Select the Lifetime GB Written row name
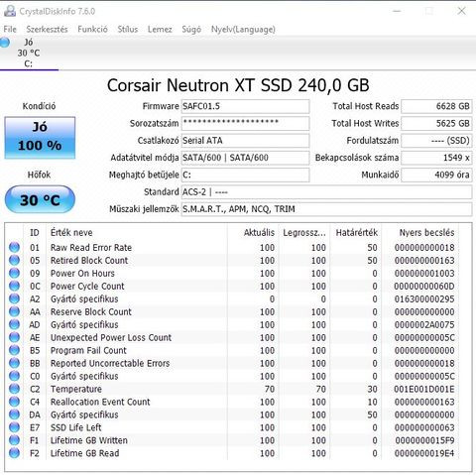Screen dimensions: 476x475 89,440
